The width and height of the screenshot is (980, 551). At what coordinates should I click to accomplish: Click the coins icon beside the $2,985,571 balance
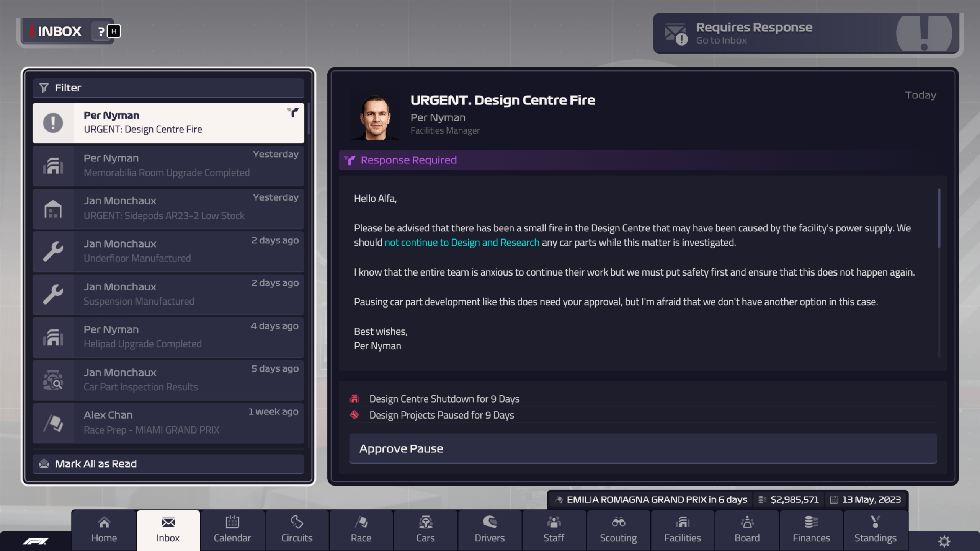tap(762, 500)
